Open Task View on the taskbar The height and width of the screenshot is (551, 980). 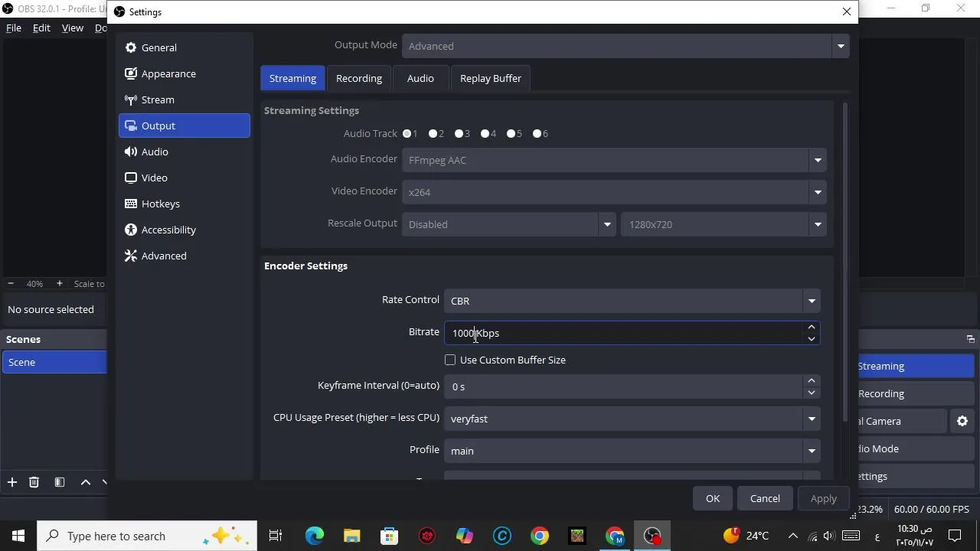pyautogui.click(x=276, y=536)
